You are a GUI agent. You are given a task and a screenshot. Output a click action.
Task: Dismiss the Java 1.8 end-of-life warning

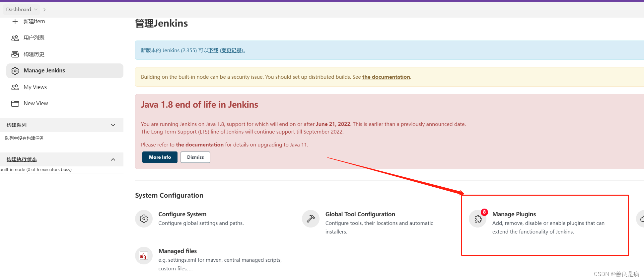[195, 157]
